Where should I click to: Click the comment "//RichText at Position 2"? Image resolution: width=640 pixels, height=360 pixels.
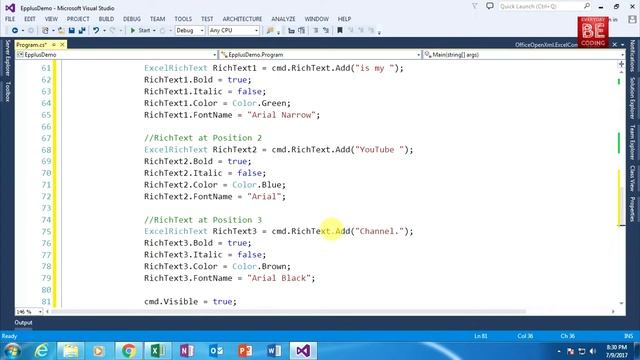tap(203, 138)
